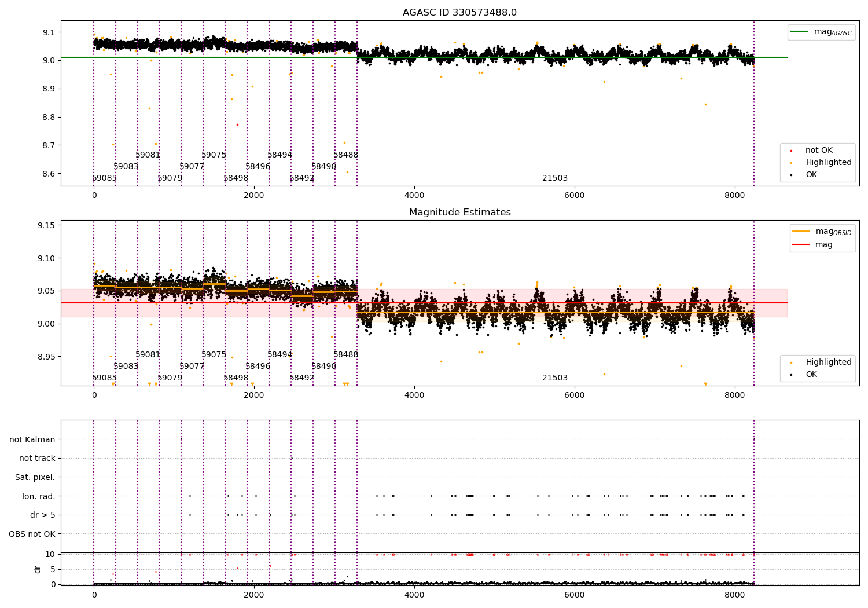Screen dimensions: 868x608
Task: Click the title "AGASC ID 330573488.0"
Action: 459,13
